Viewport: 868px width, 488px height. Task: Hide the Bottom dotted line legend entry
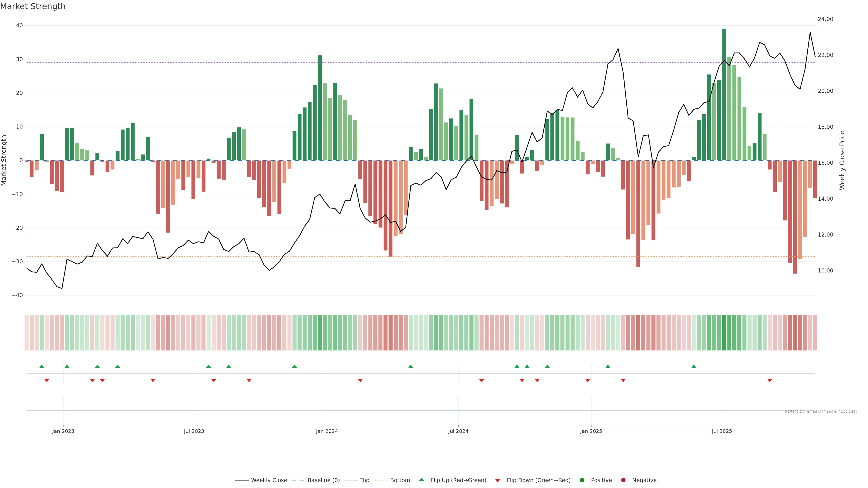400,480
